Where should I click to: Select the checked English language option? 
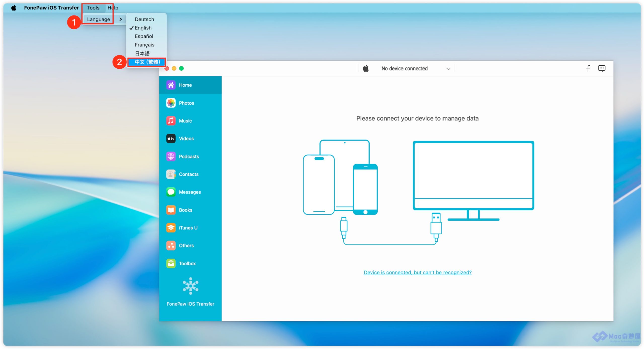point(143,28)
